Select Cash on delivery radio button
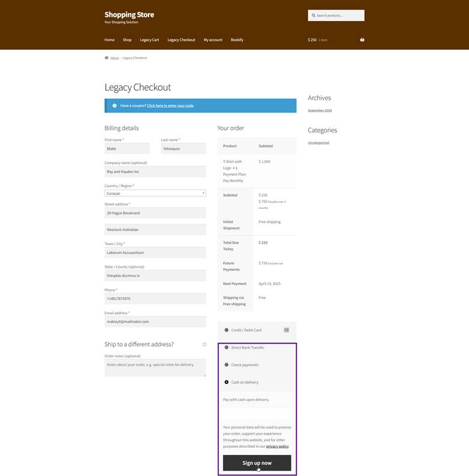The height and width of the screenshot is (476, 469). (227, 382)
